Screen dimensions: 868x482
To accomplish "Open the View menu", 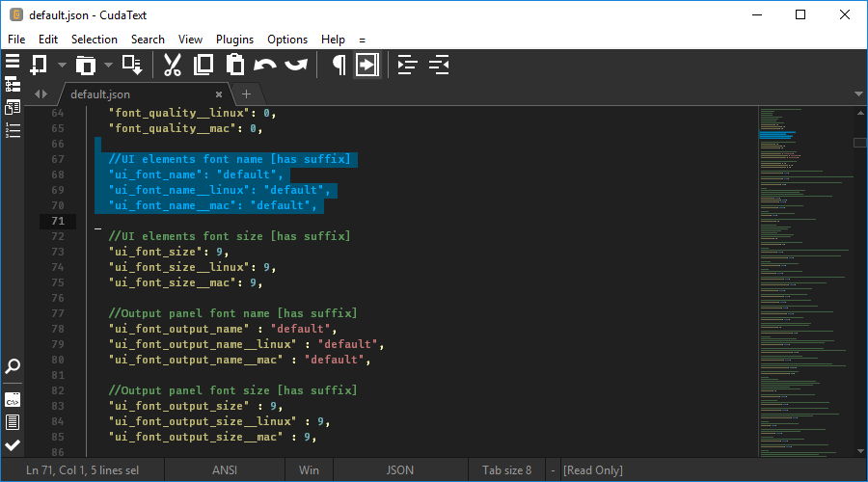I will pos(190,40).
